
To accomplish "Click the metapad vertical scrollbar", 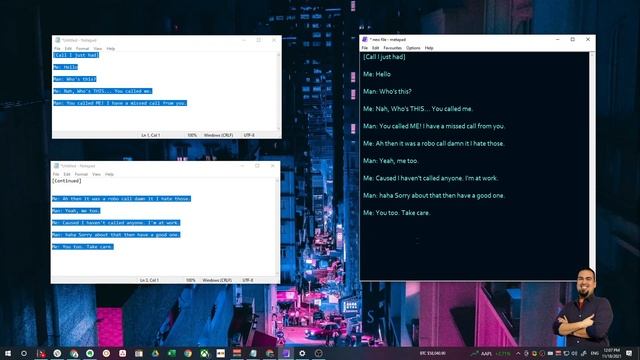I will click(x=592, y=166).
